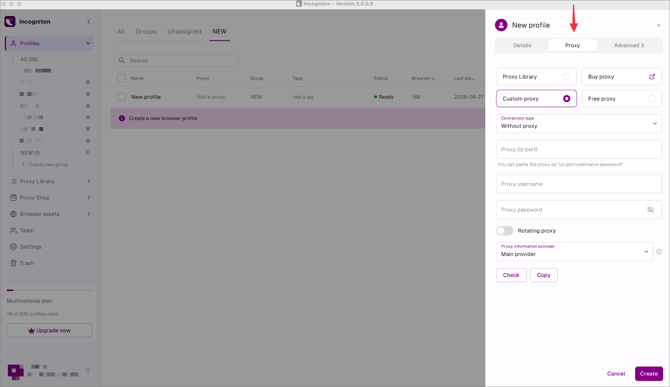Image resolution: width=670 pixels, height=387 pixels.
Task: Click the external link icon on Buy proxy
Action: point(652,76)
